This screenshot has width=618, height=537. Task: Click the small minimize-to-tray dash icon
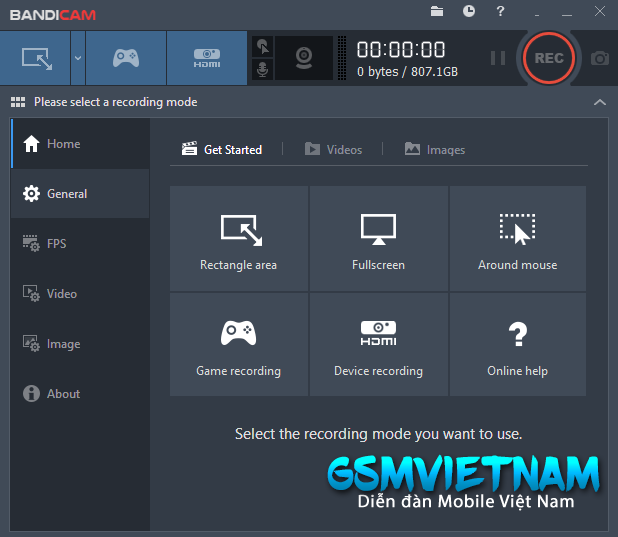pyautogui.click(x=537, y=15)
